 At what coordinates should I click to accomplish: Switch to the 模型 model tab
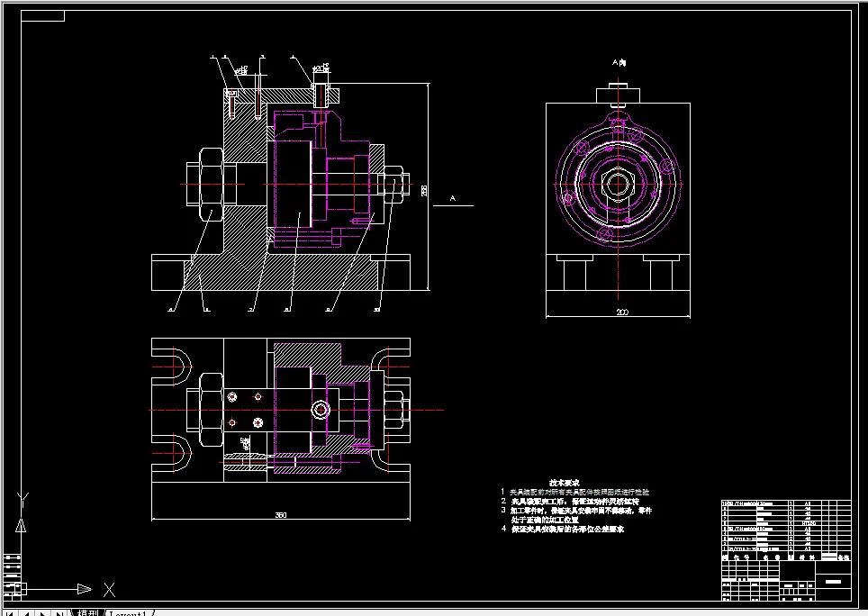(87, 613)
